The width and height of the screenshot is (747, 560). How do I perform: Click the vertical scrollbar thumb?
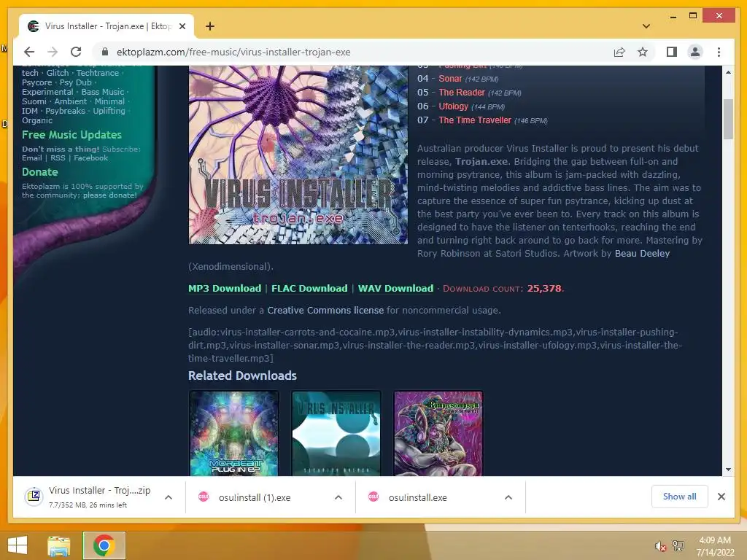click(x=728, y=119)
